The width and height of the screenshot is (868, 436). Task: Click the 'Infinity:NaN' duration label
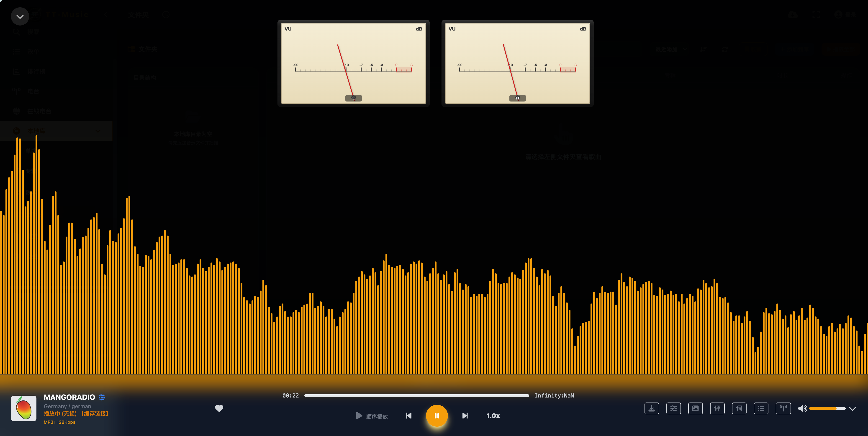tap(554, 396)
